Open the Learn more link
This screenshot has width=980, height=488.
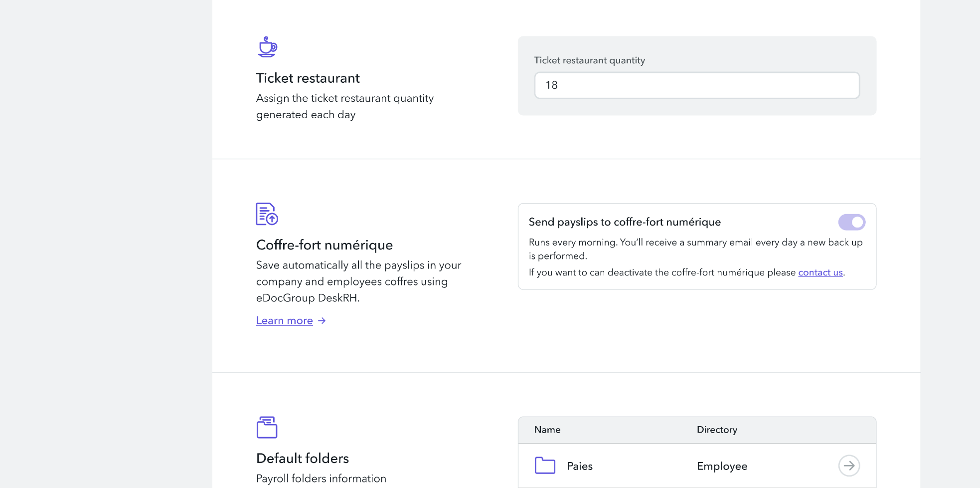[x=284, y=321]
